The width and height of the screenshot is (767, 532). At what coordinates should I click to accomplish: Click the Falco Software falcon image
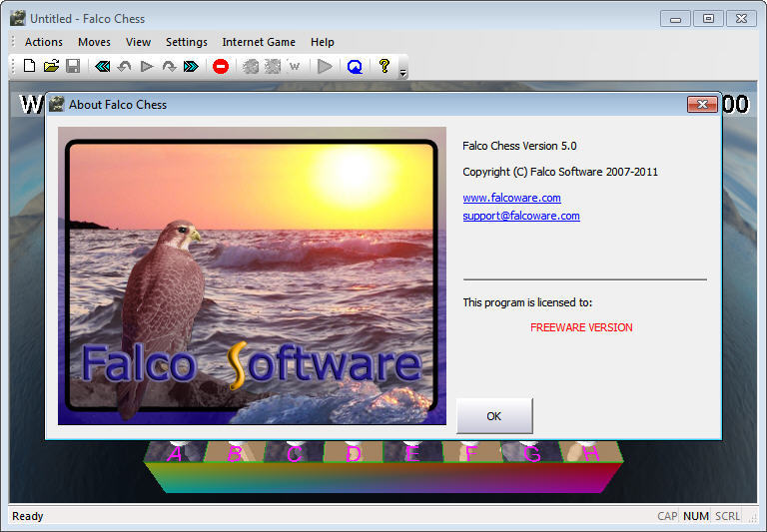point(252,275)
